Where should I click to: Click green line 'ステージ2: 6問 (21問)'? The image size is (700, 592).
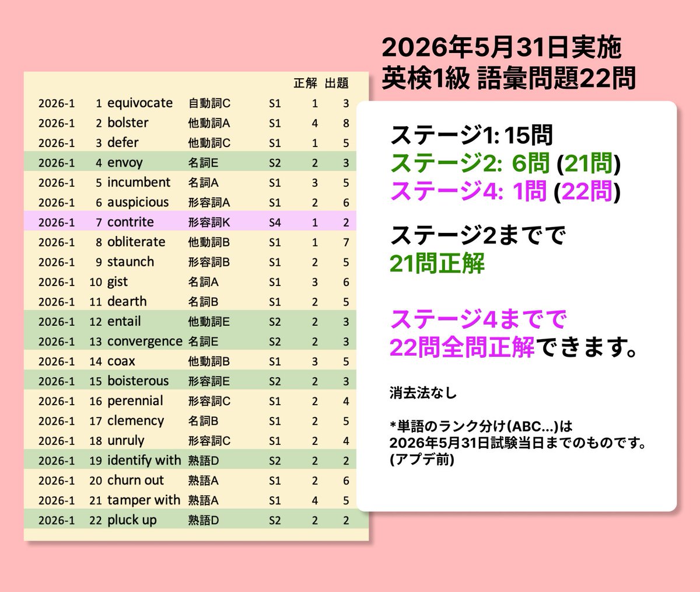tap(505, 163)
